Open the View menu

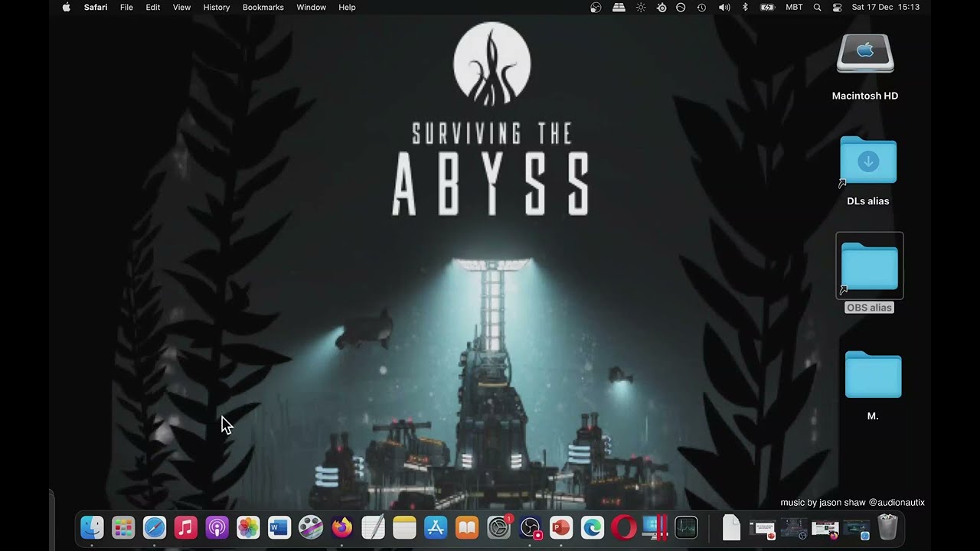point(181,7)
